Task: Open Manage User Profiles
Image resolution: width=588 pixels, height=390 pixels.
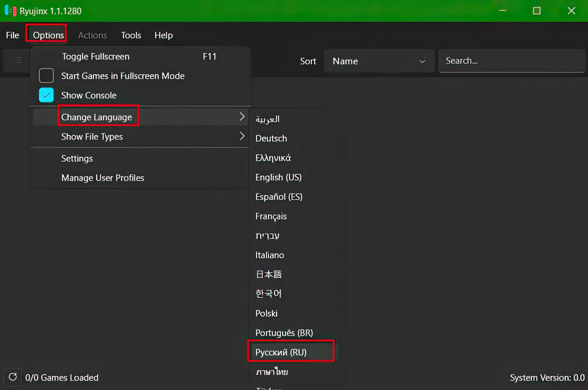Action: click(x=103, y=178)
